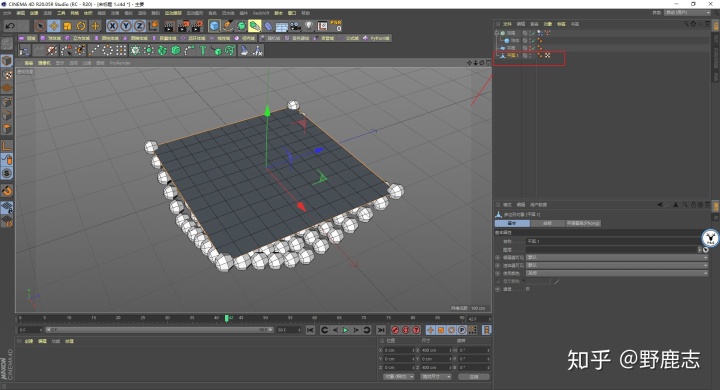Go to start of animation
This screenshot has height=390, width=720.
pos(310,330)
